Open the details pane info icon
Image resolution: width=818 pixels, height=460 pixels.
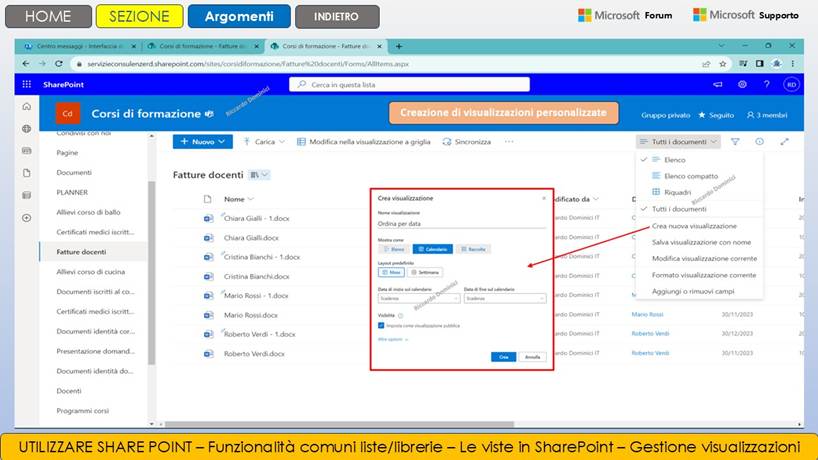[760, 141]
